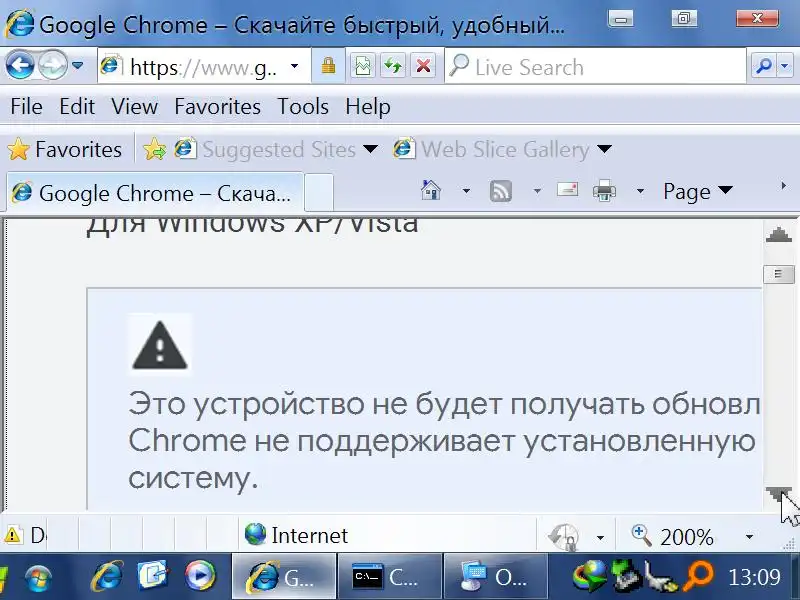Click the status bar warning icon
800x600 pixels.
click(12, 535)
